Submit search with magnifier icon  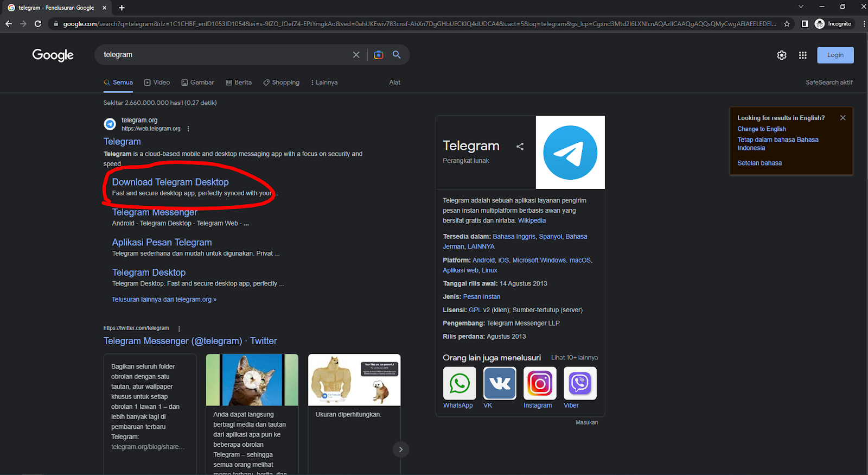(397, 55)
